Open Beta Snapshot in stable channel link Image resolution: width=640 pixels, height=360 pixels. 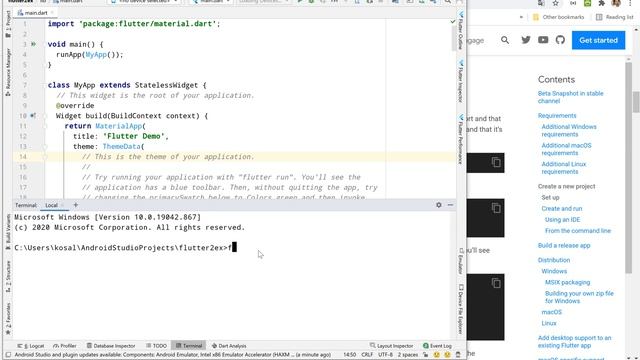[x=570, y=97]
